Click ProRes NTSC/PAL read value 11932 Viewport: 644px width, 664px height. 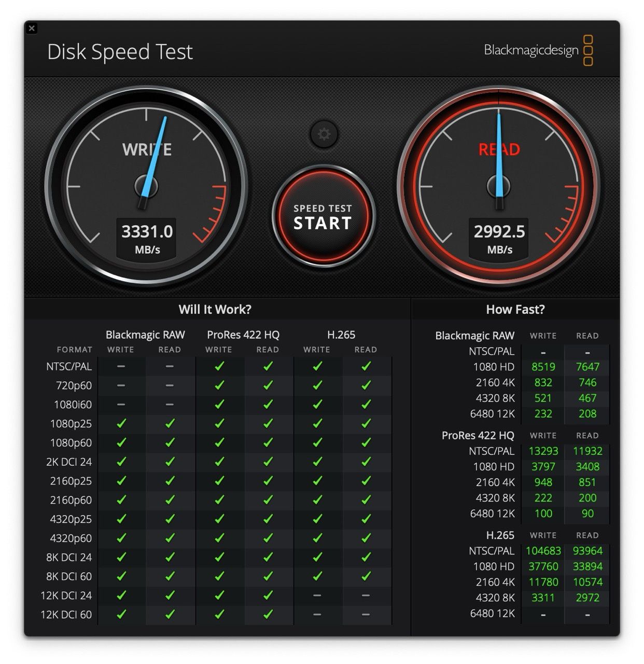[x=587, y=451]
